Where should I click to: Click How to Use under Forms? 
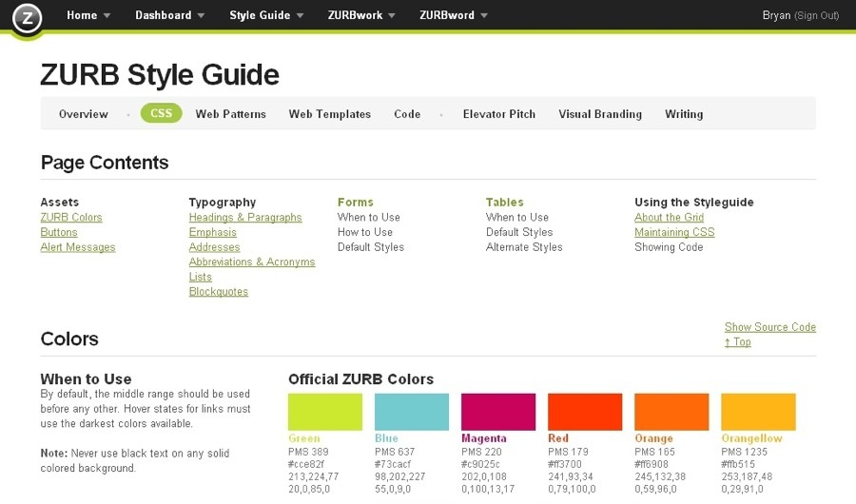[x=364, y=232]
